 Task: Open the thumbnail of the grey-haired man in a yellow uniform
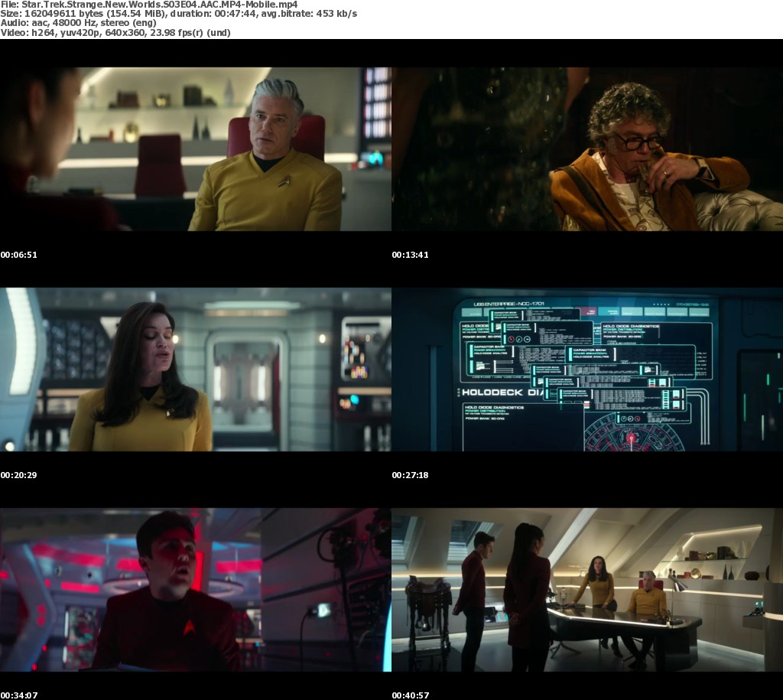point(196,149)
